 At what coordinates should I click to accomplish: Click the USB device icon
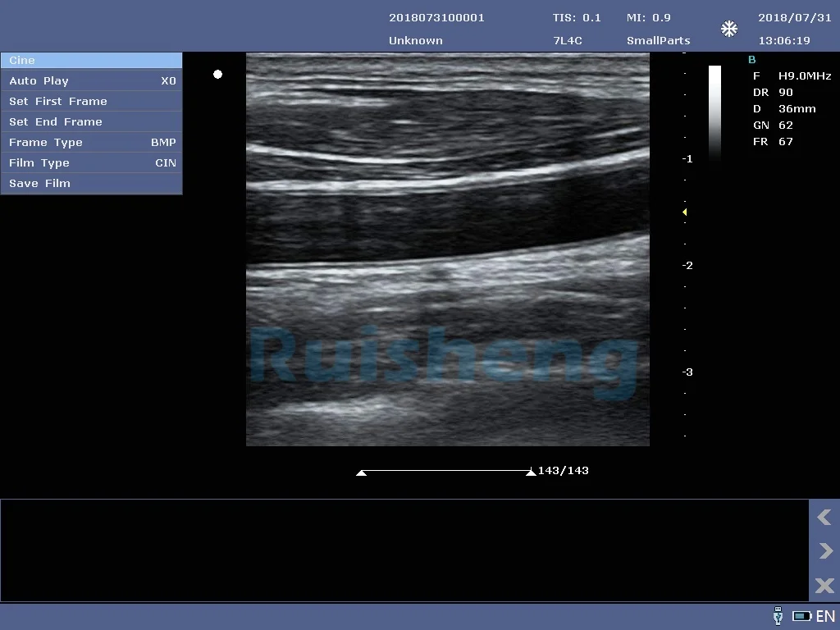pyautogui.click(x=778, y=616)
